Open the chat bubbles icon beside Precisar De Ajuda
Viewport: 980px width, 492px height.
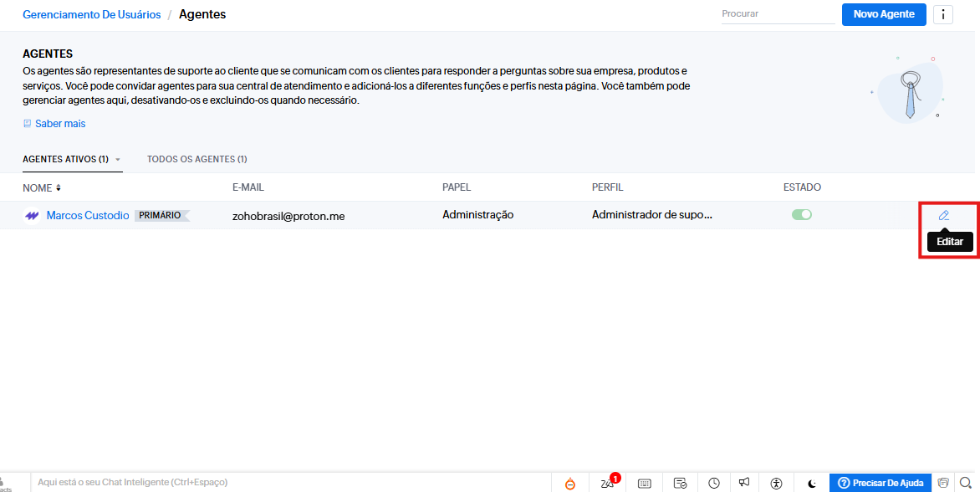(943, 483)
